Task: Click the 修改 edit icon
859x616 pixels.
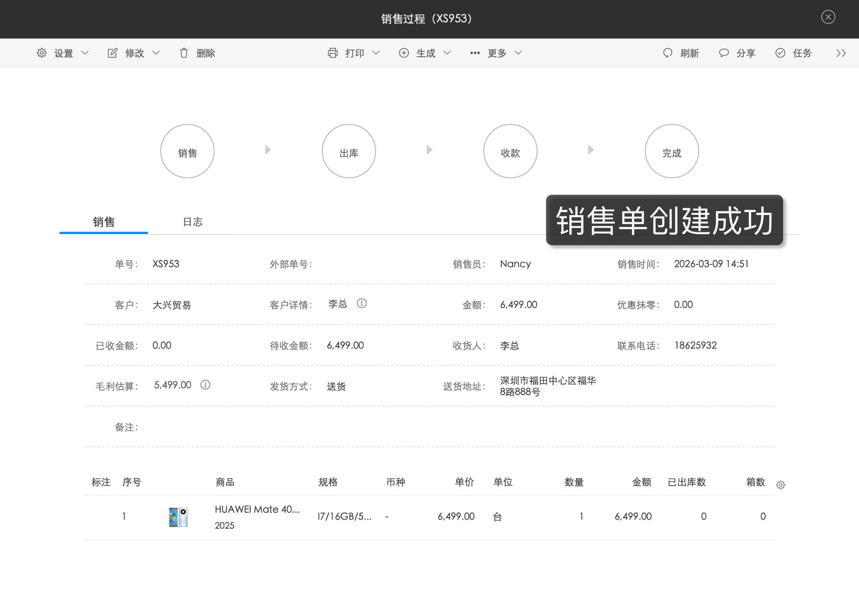Action: tap(112, 53)
